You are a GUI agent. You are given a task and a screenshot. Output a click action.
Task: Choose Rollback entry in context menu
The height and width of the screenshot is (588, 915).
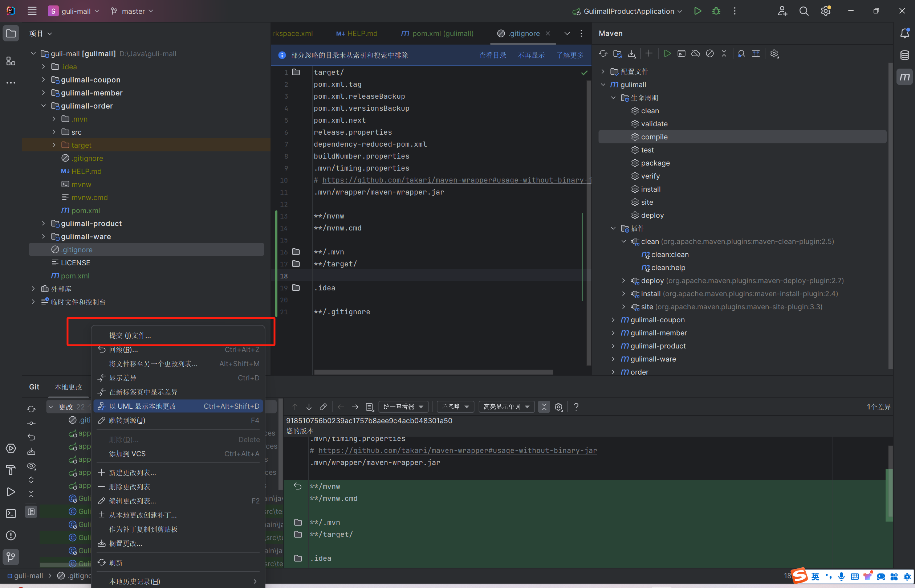pyautogui.click(x=178, y=350)
